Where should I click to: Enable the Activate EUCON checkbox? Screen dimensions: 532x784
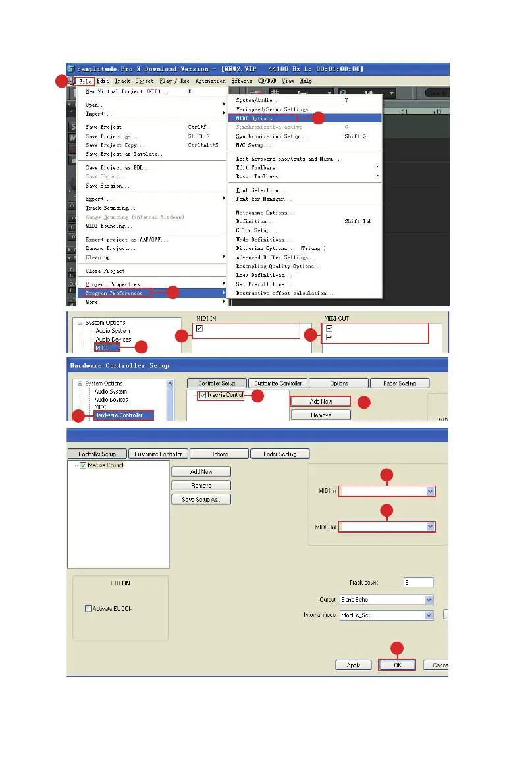(88, 608)
